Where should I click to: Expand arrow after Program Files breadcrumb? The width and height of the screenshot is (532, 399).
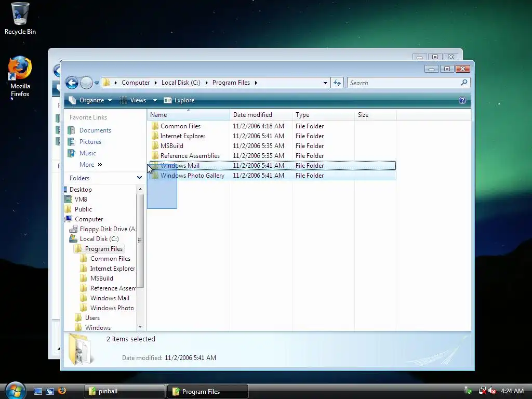[x=256, y=83]
